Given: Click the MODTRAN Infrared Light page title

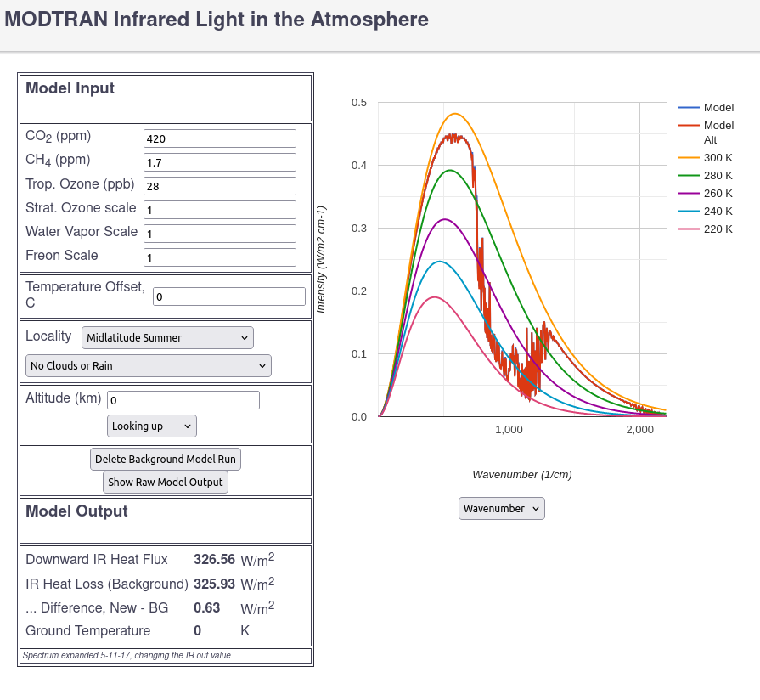Looking at the screenshot, I should pos(217,20).
